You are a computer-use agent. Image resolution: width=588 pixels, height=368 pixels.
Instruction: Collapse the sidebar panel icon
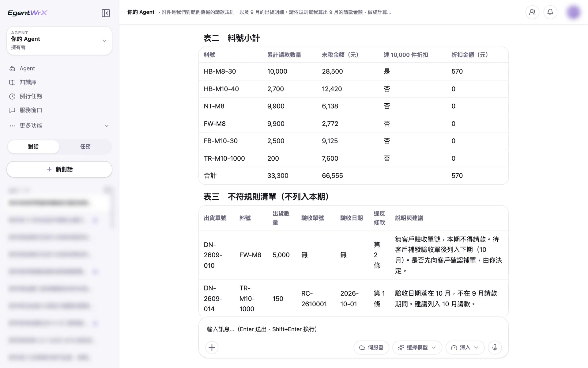106,13
